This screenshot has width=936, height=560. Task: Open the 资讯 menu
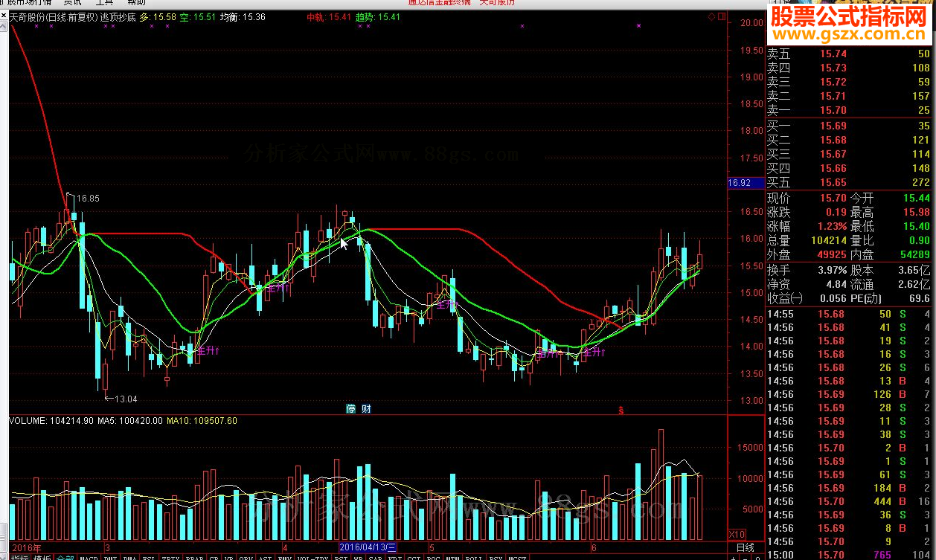(x=72, y=3)
